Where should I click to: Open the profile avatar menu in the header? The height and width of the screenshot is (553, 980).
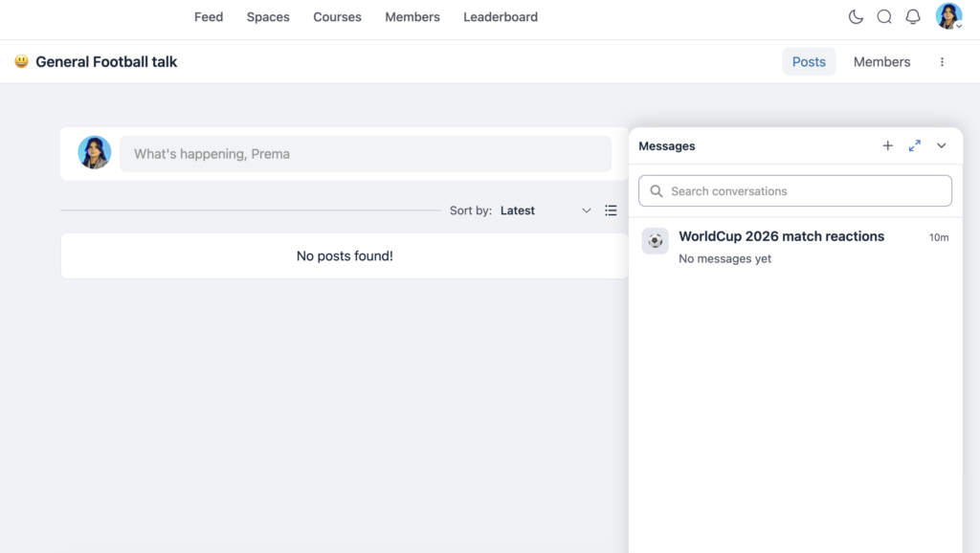point(948,16)
